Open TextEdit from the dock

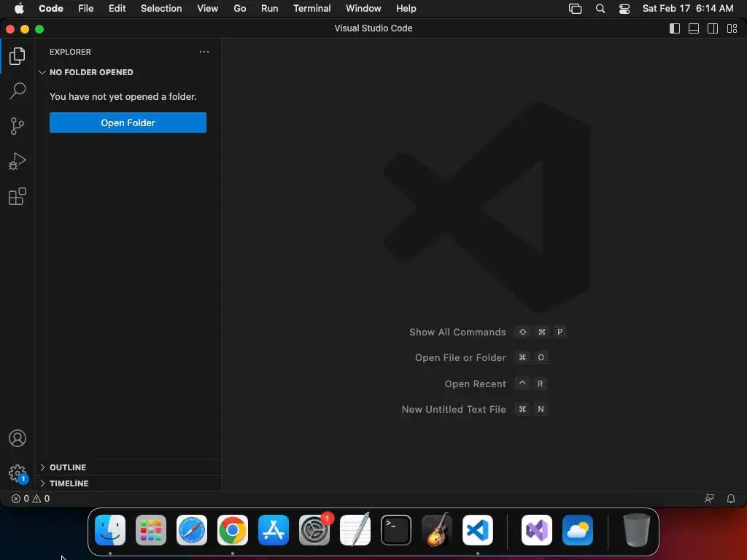(x=355, y=530)
